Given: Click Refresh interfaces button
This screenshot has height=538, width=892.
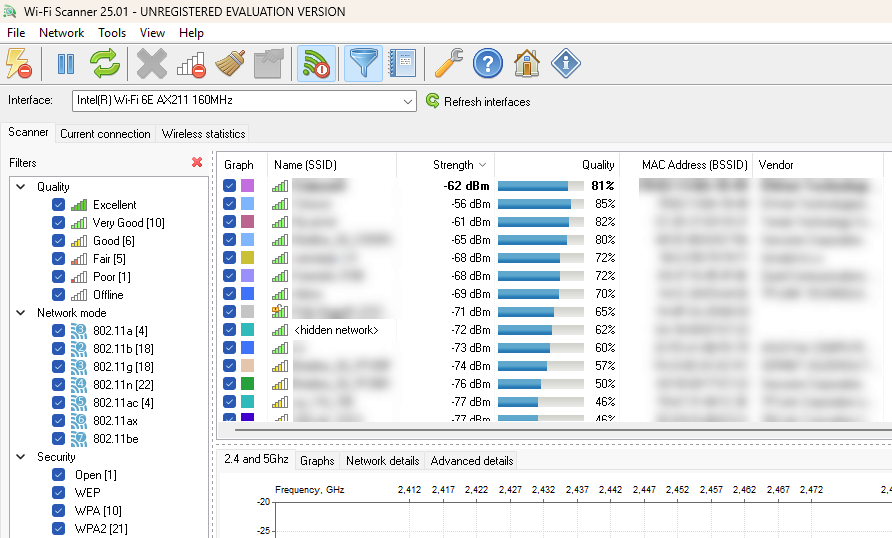Looking at the screenshot, I should coord(478,101).
